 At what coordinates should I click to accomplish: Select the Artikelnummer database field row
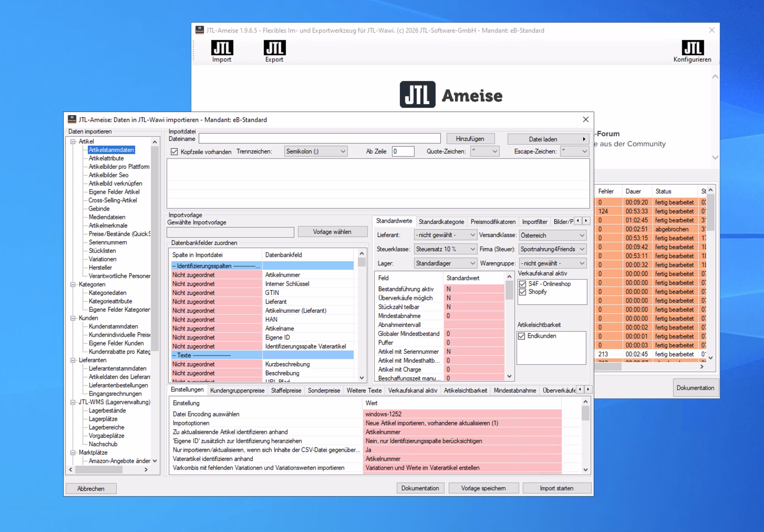coord(263,275)
